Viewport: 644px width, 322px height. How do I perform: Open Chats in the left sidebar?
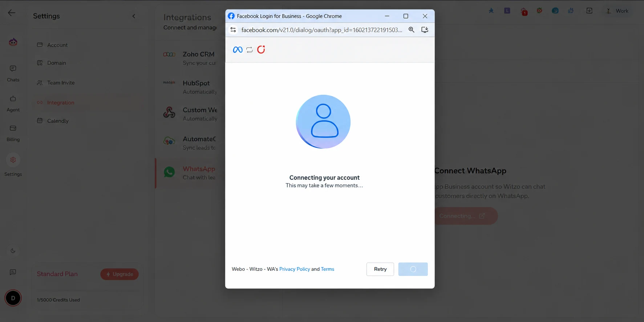[13, 74]
